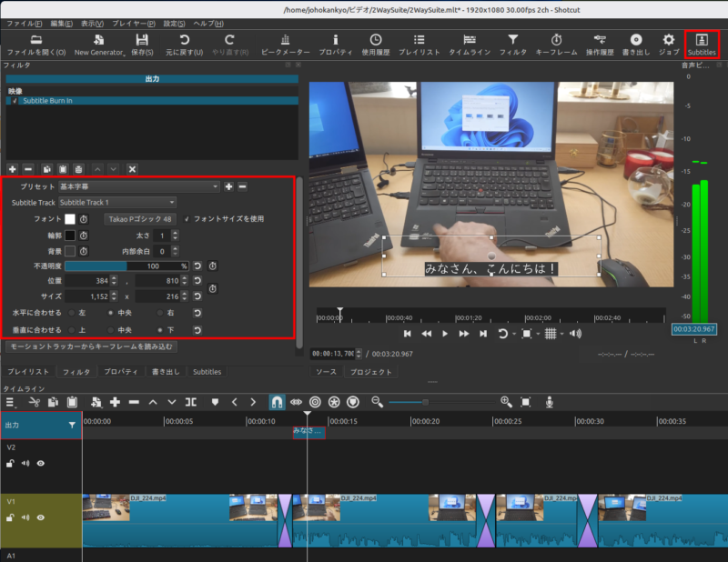The height and width of the screenshot is (562, 728).
Task: Expand the Subtitle Track dropdown
Action: click(117, 202)
